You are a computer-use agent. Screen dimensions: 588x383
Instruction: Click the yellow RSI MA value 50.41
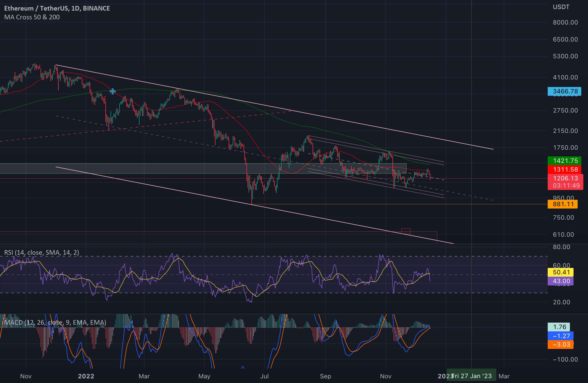click(560, 272)
